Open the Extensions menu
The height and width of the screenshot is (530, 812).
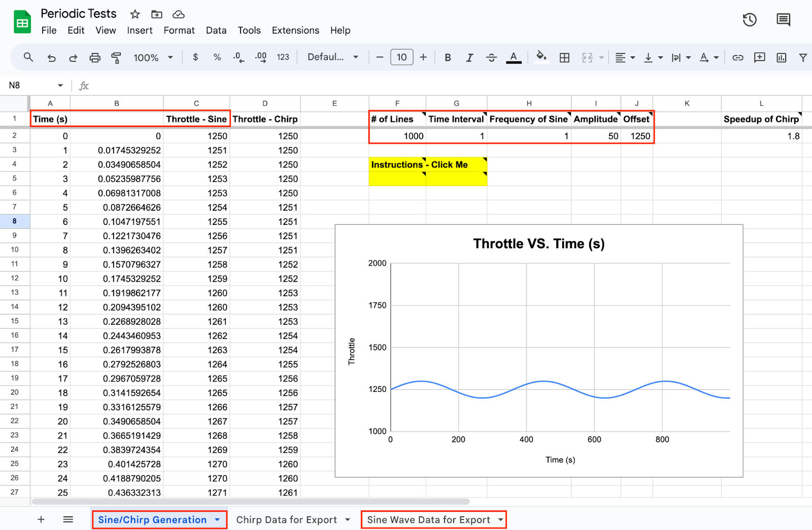[295, 30]
